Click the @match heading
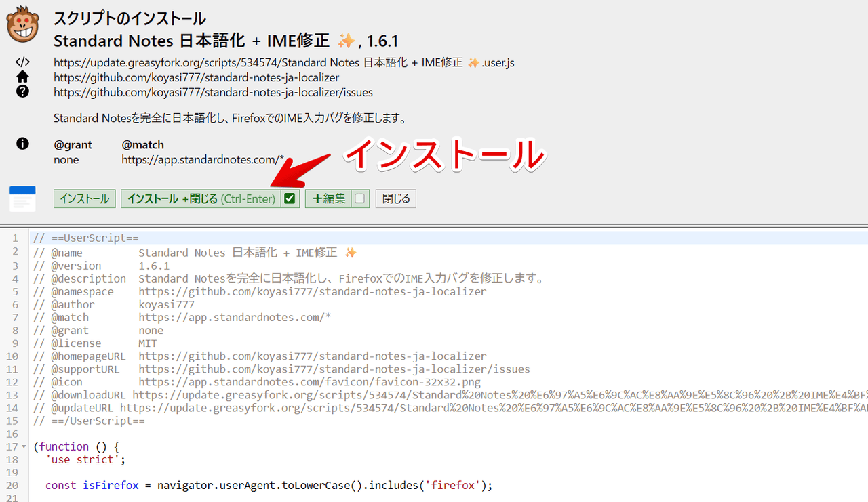This screenshot has height=502, width=868. pyautogui.click(x=143, y=144)
